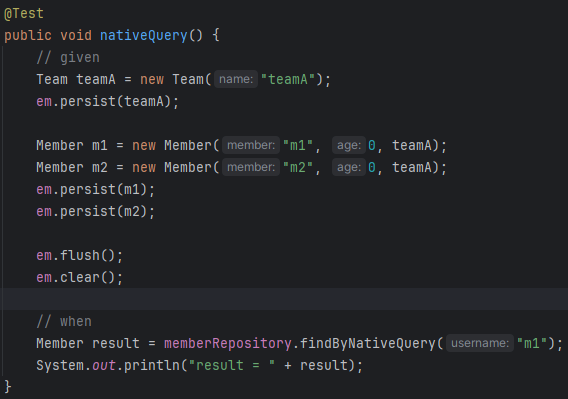Click the println method call
This screenshot has width=568, height=399.
(x=152, y=365)
